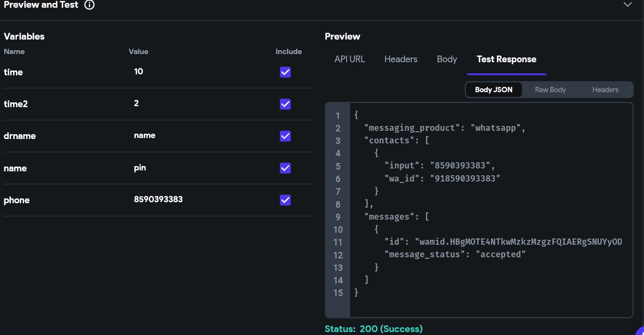Show the Body JSON response view
Viewport: 644px width, 335px height.
point(493,90)
